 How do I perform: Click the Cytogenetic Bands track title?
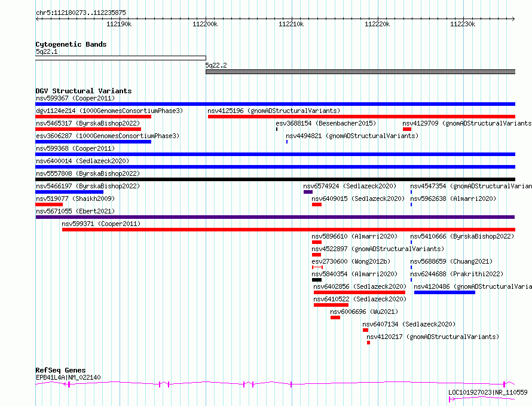point(71,44)
